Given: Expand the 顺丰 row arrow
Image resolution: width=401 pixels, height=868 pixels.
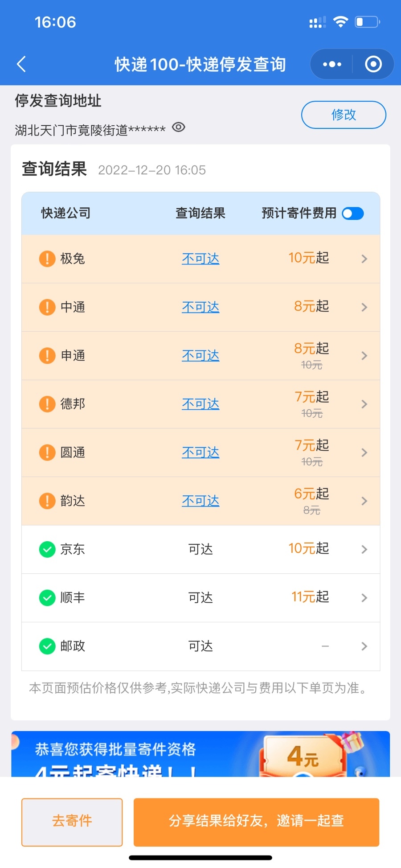Looking at the screenshot, I should tap(364, 598).
